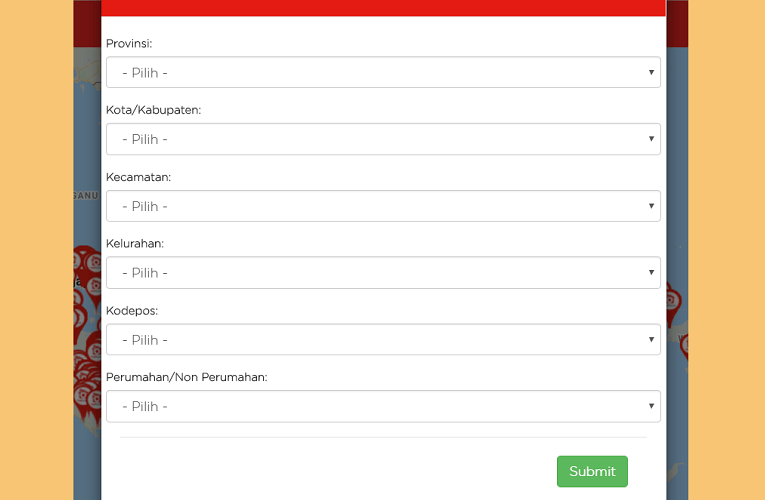The image size is (765, 500).
Task: Open the Kodepos dropdown
Action: [x=383, y=340]
